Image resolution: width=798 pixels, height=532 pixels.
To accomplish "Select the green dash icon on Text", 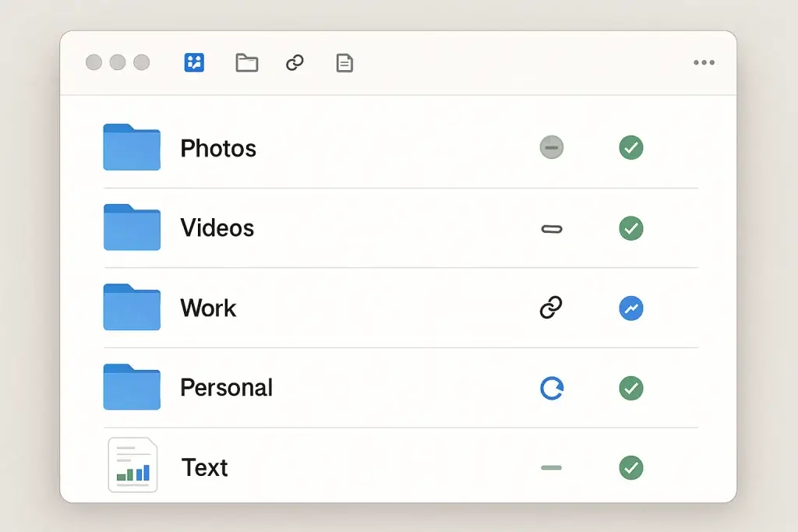I will [551, 467].
